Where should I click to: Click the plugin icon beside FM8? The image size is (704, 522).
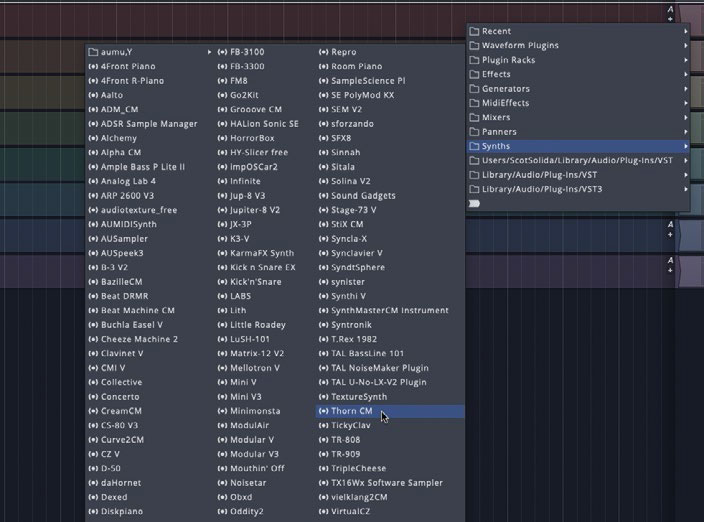point(222,81)
